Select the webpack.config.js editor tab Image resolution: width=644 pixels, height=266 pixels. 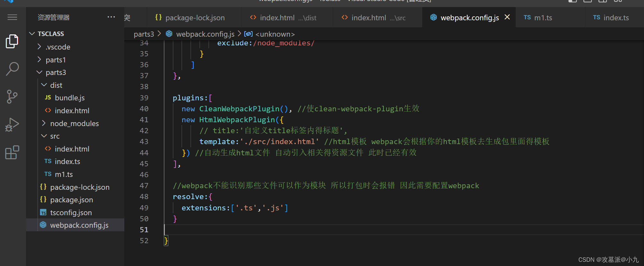(469, 18)
